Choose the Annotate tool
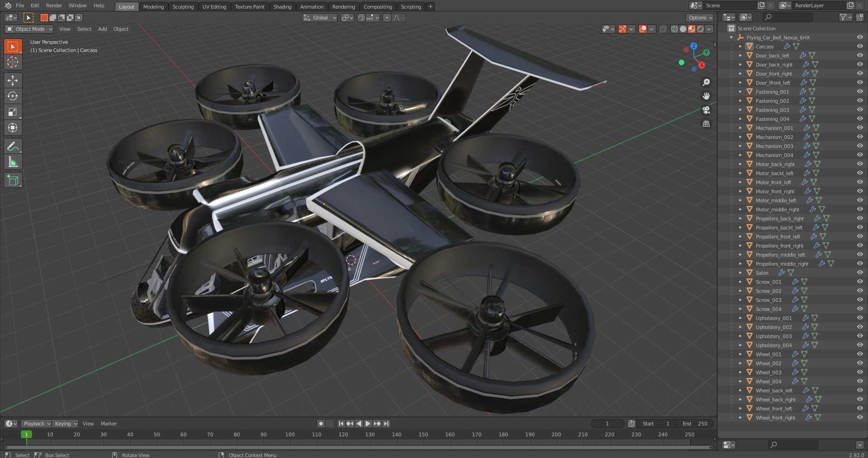The height and width of the screenshot is (458, 868). [13, 146]
